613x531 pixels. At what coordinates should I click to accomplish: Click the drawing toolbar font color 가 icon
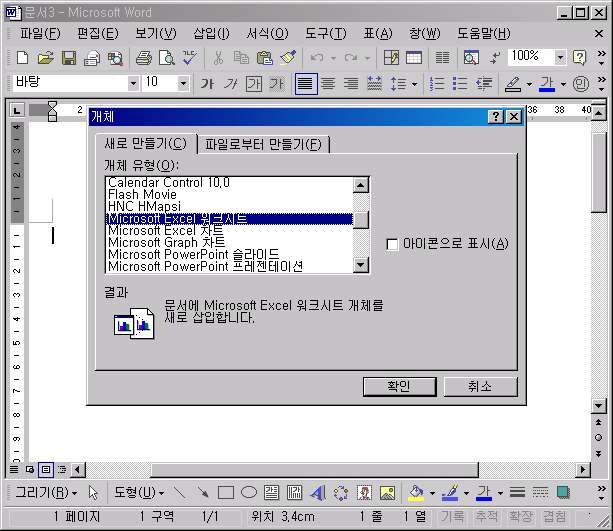tap(484, 492)
